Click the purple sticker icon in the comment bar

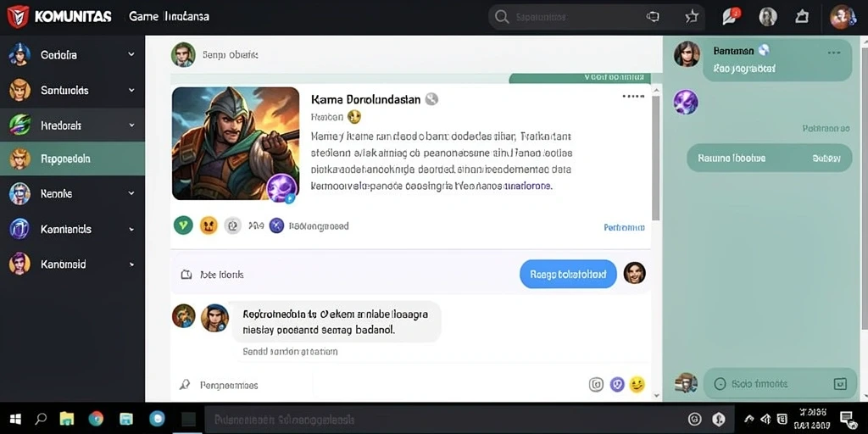617,385
